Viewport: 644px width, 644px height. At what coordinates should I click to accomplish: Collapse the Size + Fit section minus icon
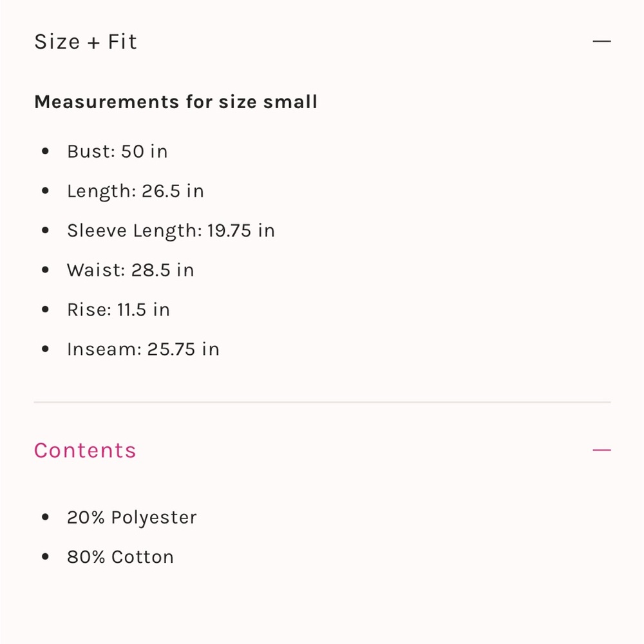pyautogui.click(x=601, y=42)
